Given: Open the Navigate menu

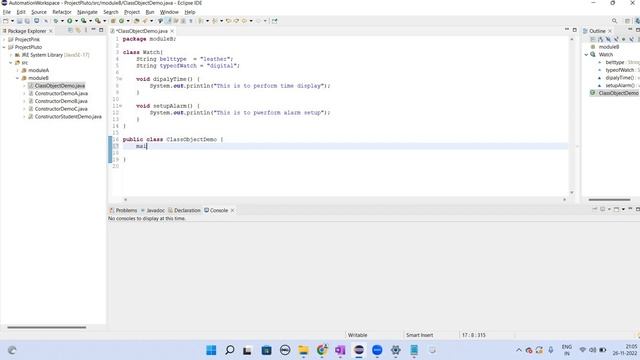Looking at the screenshot, I should [87, 12].
